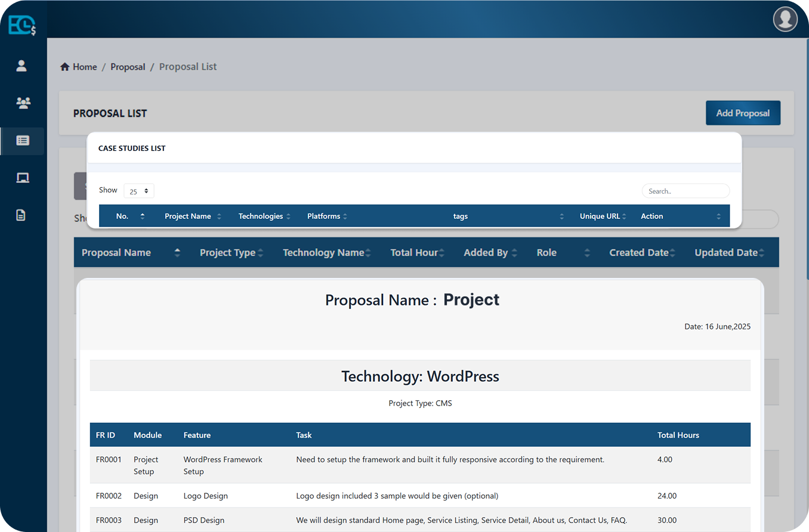Screen dimensions: 809x532
Task: Click the case studies Search field
Action: [x=686, y=191]
